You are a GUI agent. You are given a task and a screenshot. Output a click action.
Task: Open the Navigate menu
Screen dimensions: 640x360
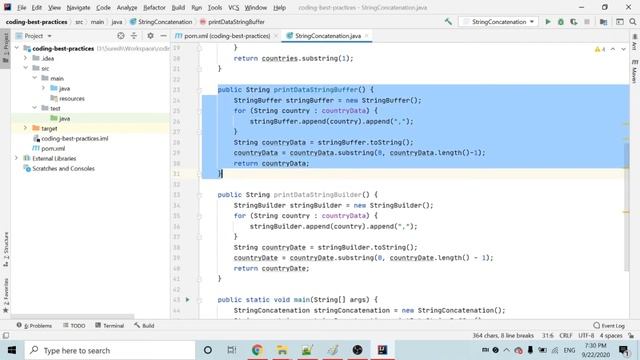(78, 7)
